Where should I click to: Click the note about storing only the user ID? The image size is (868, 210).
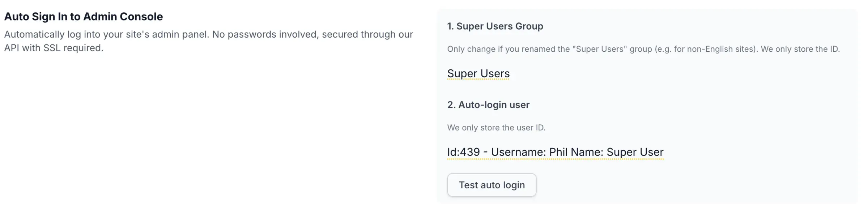coord(497,127)
